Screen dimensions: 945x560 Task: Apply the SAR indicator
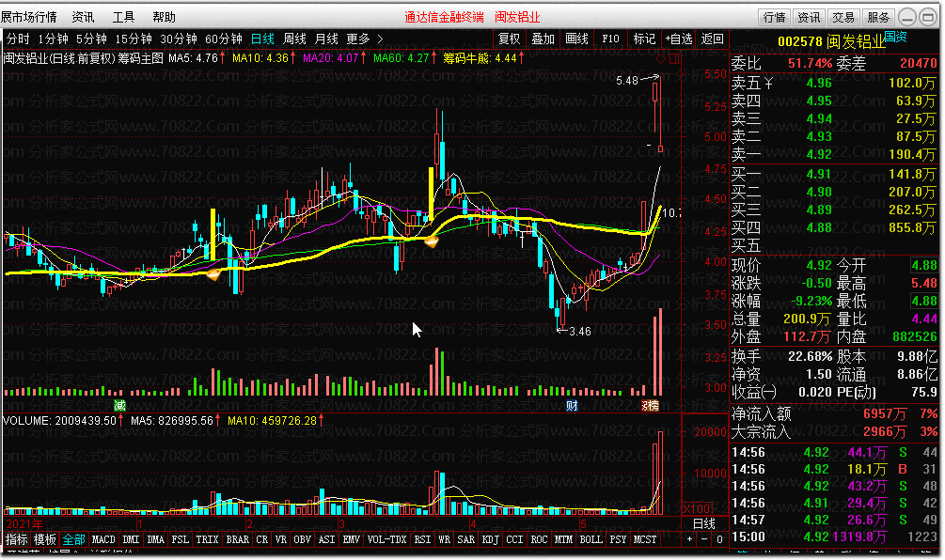pos(465,539)
